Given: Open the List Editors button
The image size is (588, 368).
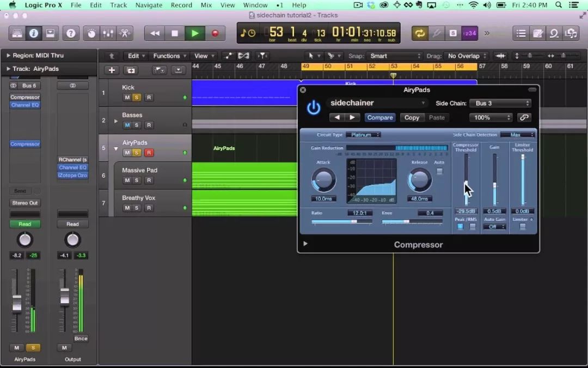Looking at the screenshot, I should pyautogui.click(x=521, y=33).
